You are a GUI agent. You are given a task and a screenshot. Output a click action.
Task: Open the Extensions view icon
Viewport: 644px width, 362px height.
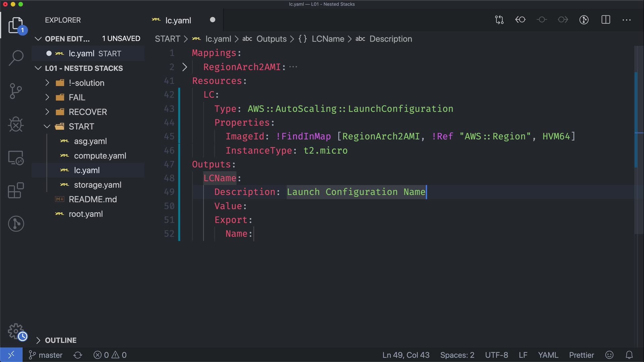[x=16, y=190]
